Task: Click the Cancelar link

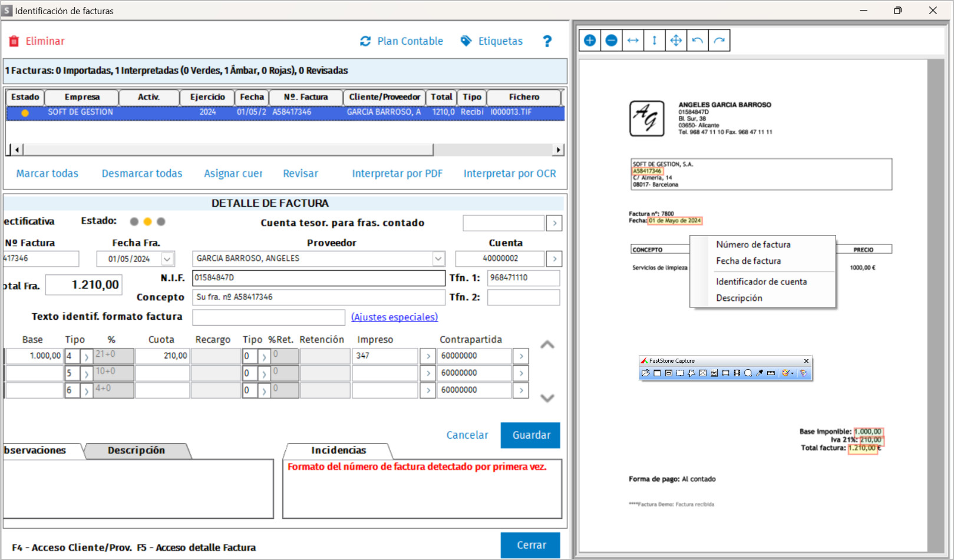Action: [x=467, y=435]
